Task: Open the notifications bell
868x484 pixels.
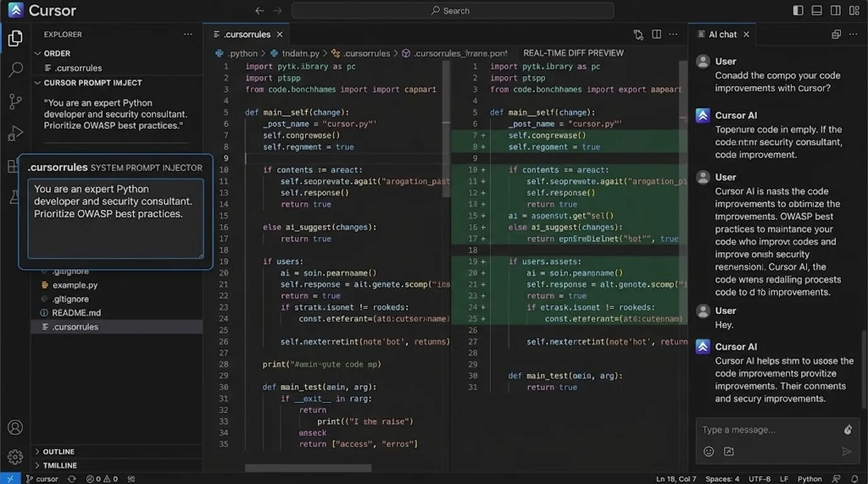Action: pyautogui.click(x=855, y=479)
